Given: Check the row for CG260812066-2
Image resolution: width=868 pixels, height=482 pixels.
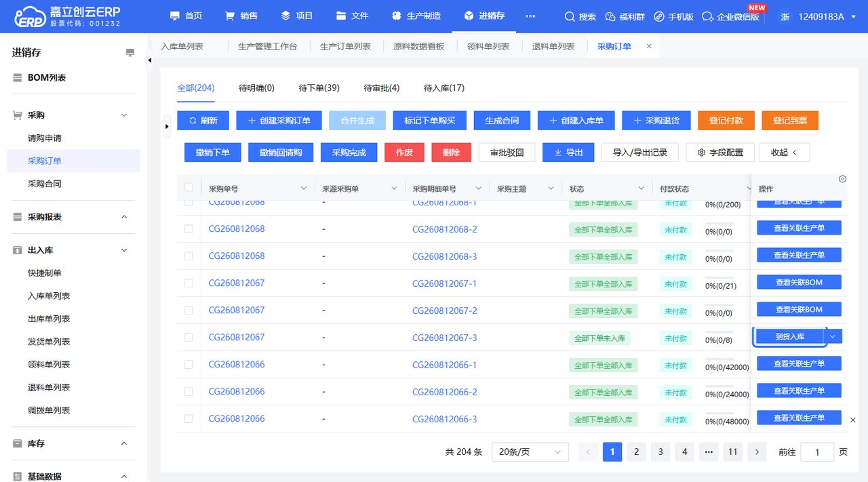Looking at the screenshot, I should coord(189,392).
